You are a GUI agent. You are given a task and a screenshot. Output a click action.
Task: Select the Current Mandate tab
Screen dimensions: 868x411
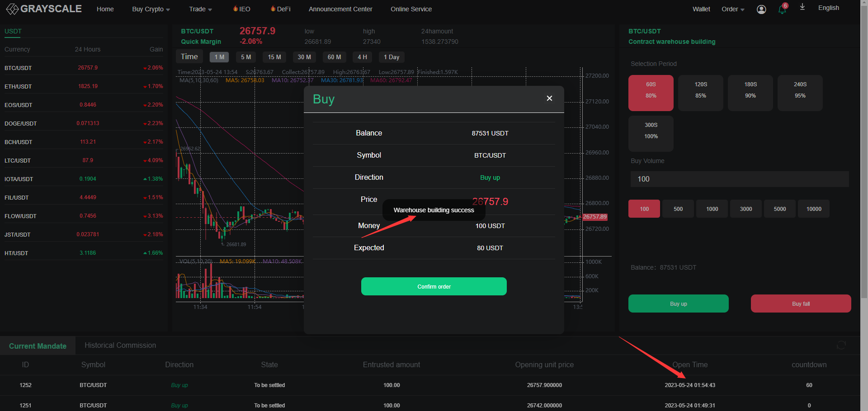pos(38,346)
